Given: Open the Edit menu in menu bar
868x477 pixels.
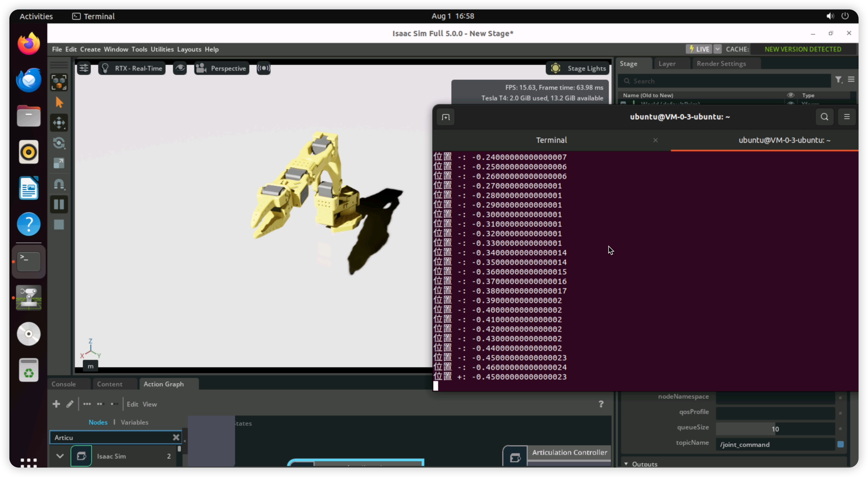Looking at the screenshot, I should (x=71, y=49).
